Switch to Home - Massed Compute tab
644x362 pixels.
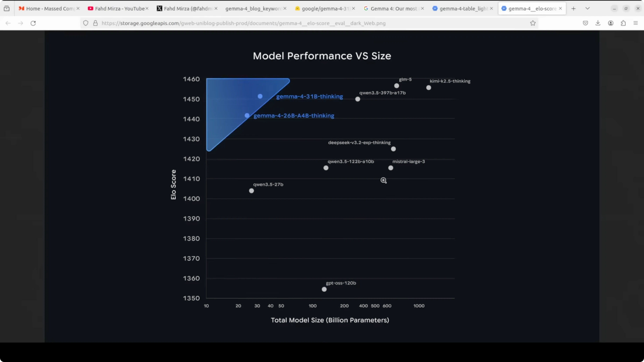tap(47, 9)
